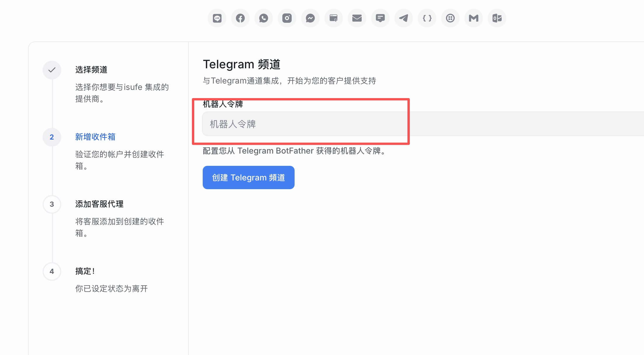Image resolution: width=644 pixels, height=355 pixels.
Task: Select the Facebook channel icon
Action: coord(240,18)
